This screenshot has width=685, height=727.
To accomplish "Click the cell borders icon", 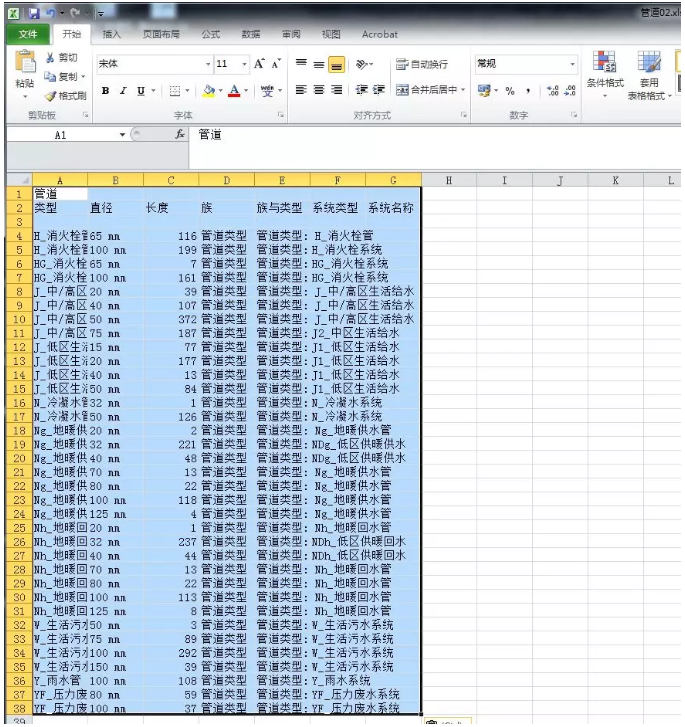I will (x=175, y=91).
